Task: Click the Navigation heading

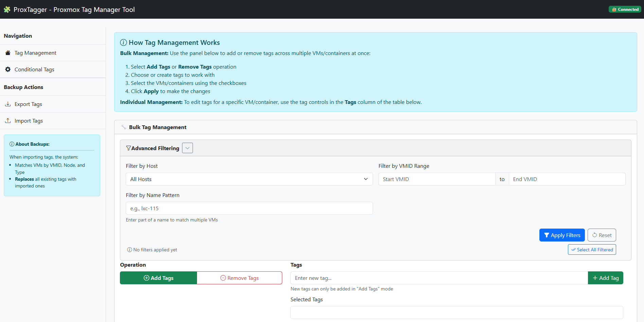Action: click(x=18, y=36)
